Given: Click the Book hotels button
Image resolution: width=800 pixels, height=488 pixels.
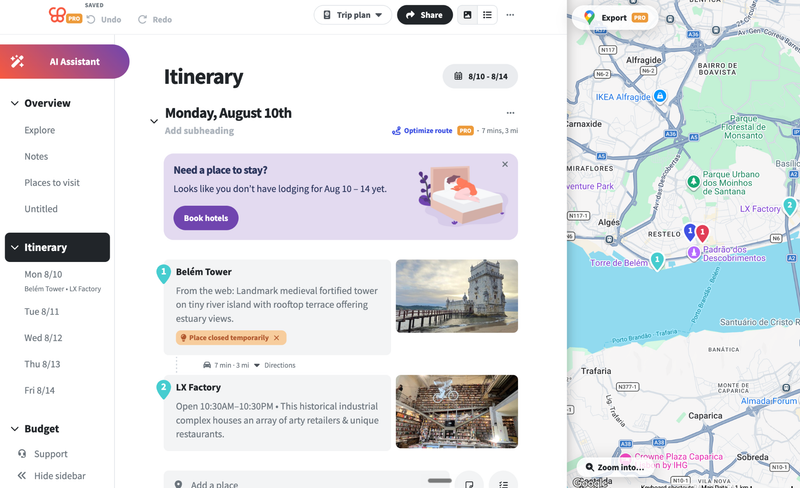Looking at the screenshot, I should pos(206,218).
